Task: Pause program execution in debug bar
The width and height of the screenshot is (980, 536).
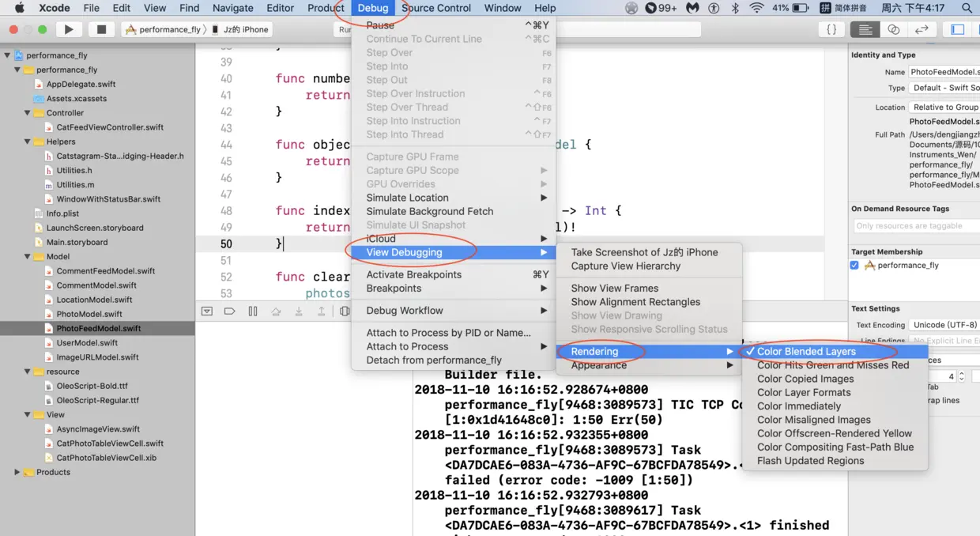Action: 253,311
